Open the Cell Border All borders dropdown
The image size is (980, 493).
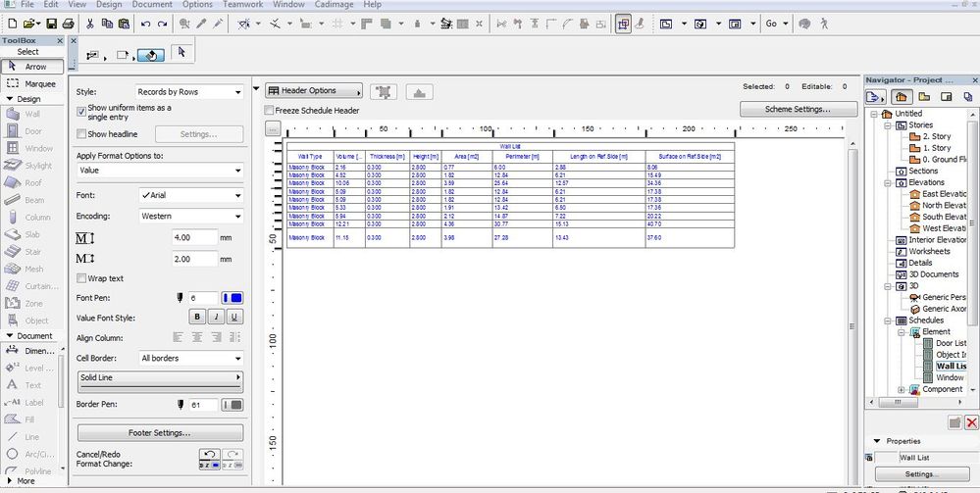[x=190, y=358]
